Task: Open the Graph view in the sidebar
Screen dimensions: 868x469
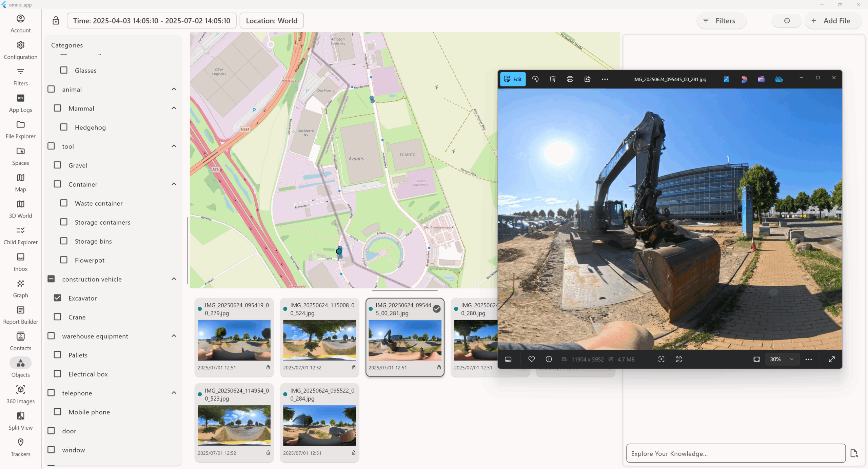Action: pyautogui.click(x=21, y=288)
